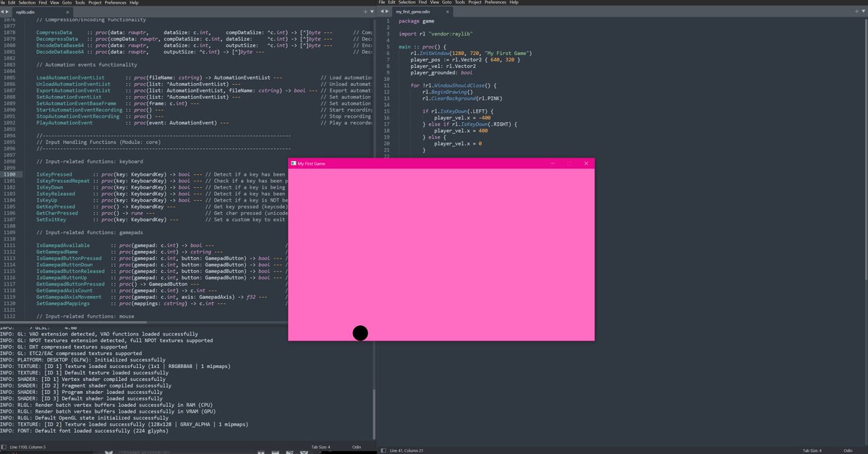Toggle side bar icon in right status bar
The image size is (868, 454).
point(382,450)
